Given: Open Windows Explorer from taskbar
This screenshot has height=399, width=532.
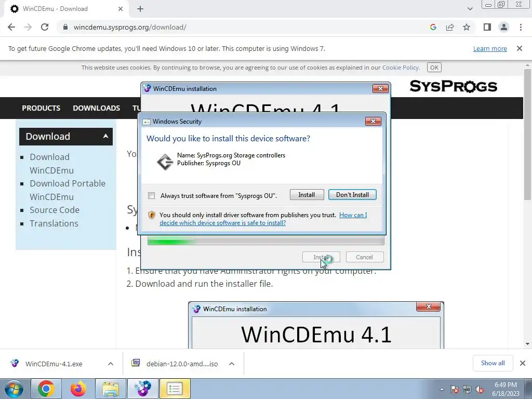Looking at the screenshot, I should tap(111, 389).
